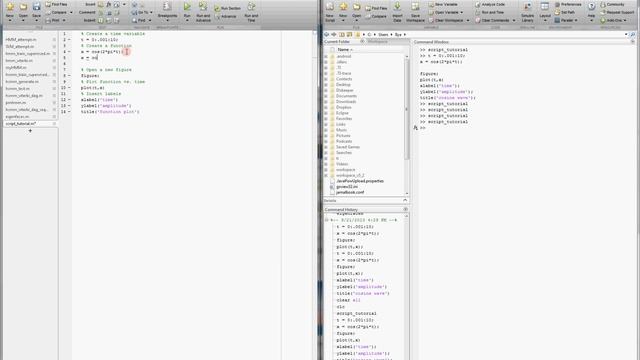Click the Import Data icon

[x=397, y=7]
